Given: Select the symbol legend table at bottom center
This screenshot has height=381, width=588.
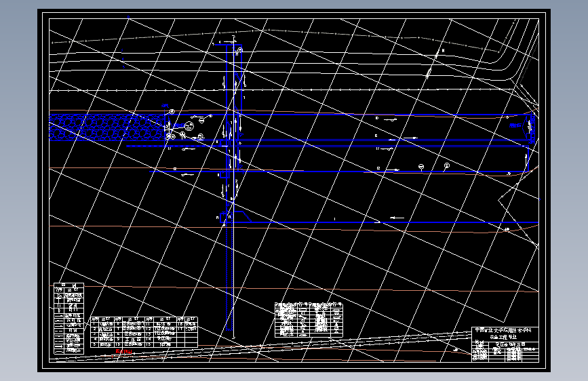Looking at the screenshot, I should coord(309,320).
